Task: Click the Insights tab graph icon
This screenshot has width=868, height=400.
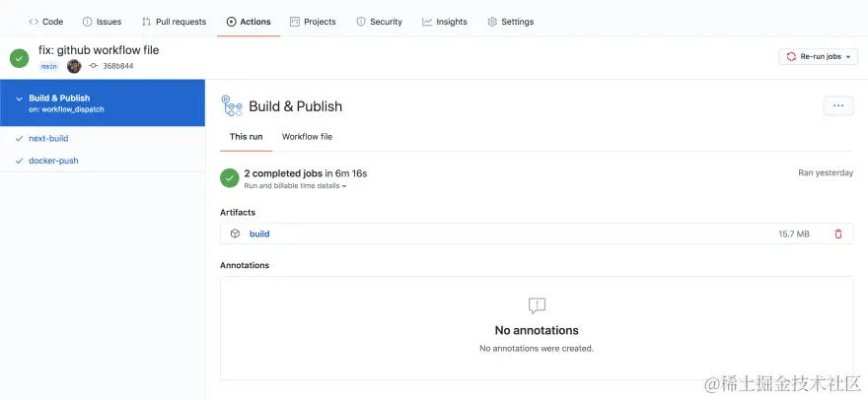Action: 427,22
